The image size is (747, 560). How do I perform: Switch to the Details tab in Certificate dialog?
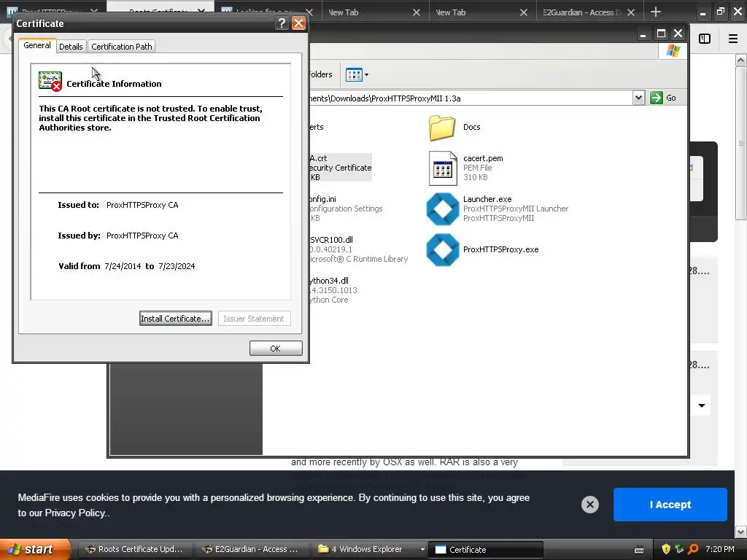[71, 46]
